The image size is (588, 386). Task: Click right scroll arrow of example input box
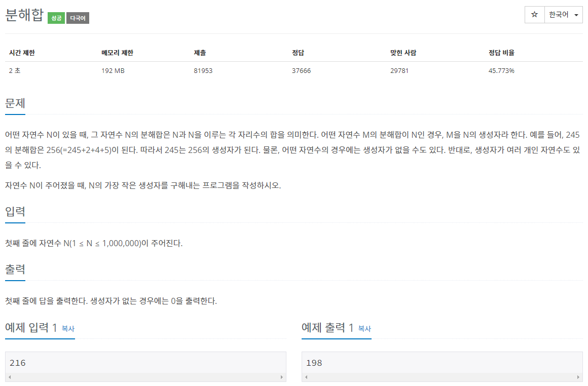tap(282, 377)
